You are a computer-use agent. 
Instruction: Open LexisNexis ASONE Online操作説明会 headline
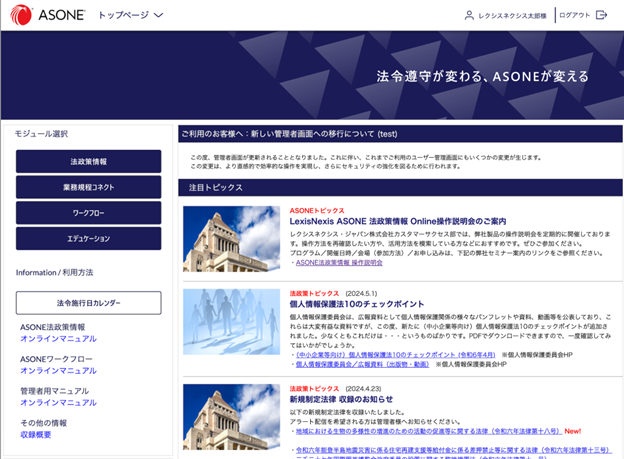tap(398, 221)
